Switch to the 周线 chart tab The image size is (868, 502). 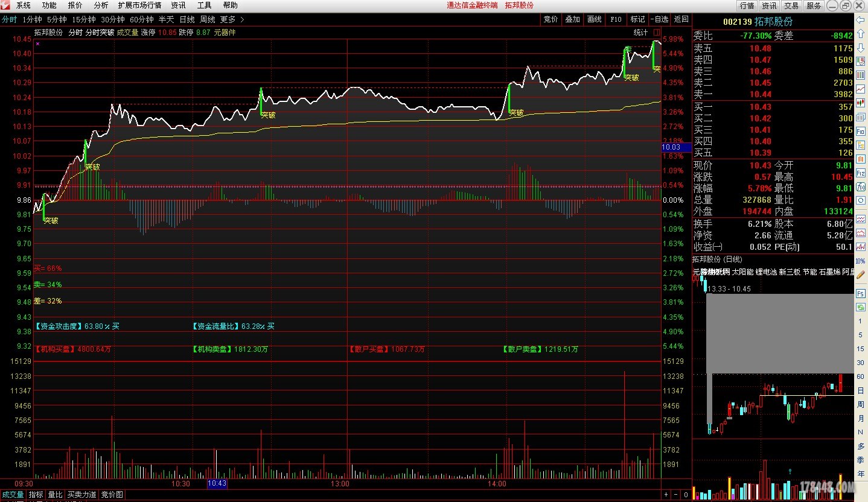[x=207, y=19]
